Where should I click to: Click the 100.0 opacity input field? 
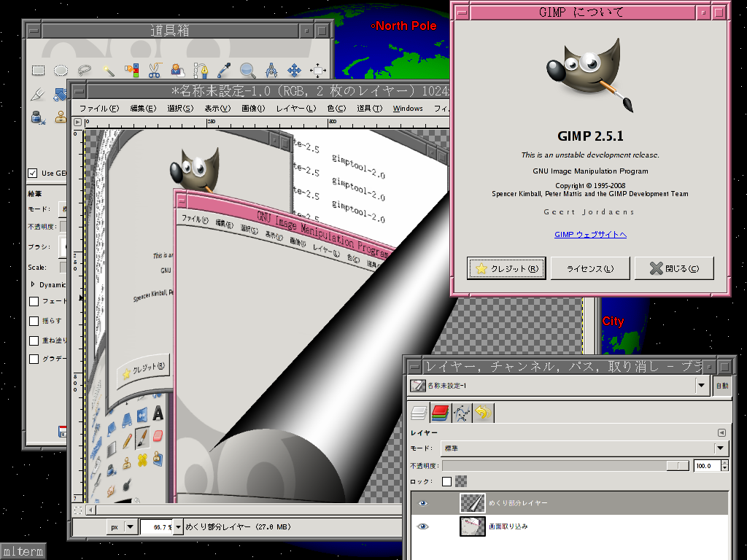pos(707,466)
